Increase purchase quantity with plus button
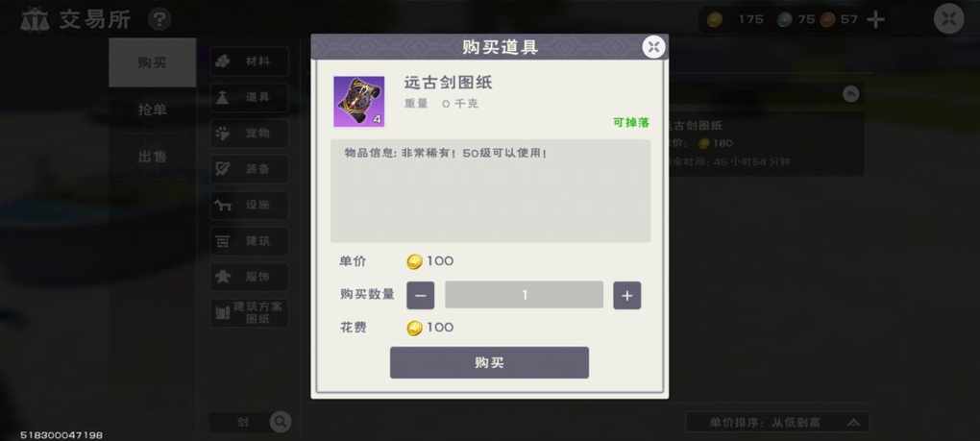This screenshot has width=980, height=441. pyautogui.click(x=626, y=296)
